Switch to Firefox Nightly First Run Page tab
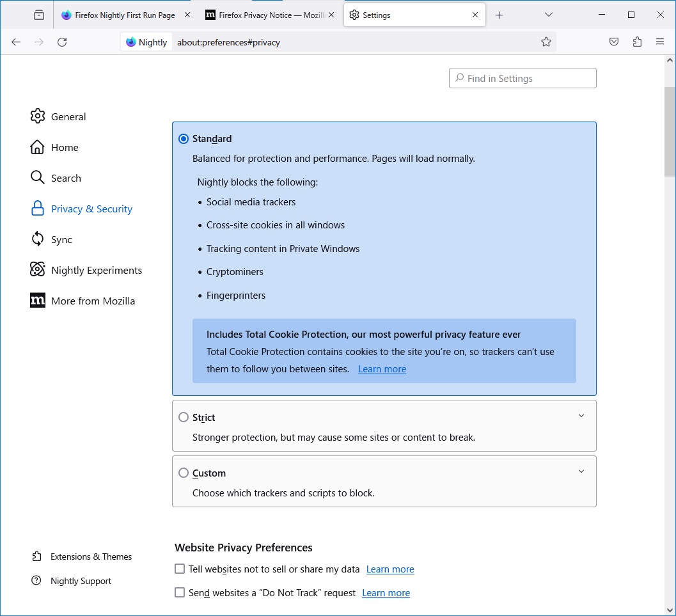 coord(125,15)
